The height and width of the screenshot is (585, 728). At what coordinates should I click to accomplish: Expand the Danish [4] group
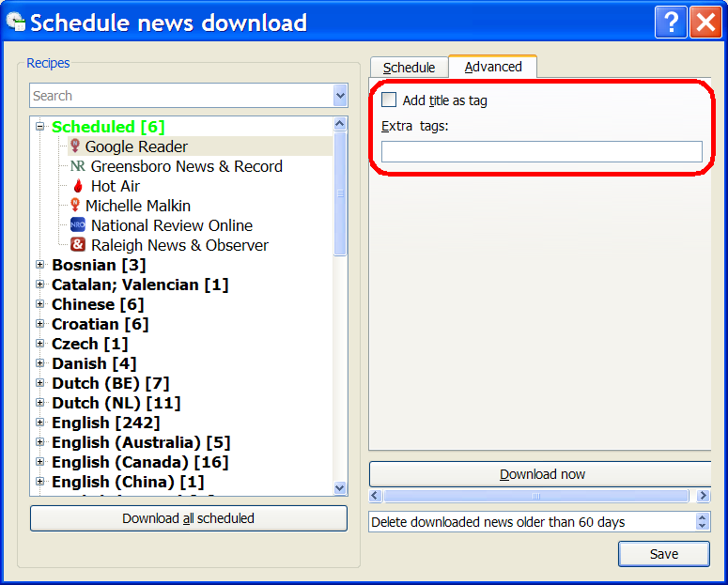[x=40, y=363]
